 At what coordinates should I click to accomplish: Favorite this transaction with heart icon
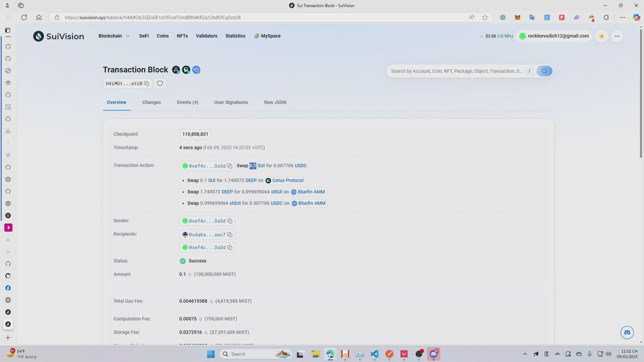point(160,83)
